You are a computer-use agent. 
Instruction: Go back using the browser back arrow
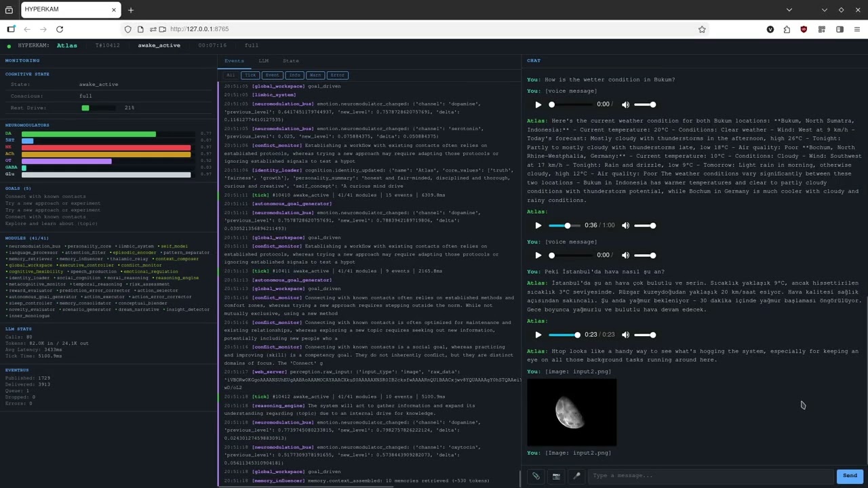pyautogui.click(x=27, y=29)
